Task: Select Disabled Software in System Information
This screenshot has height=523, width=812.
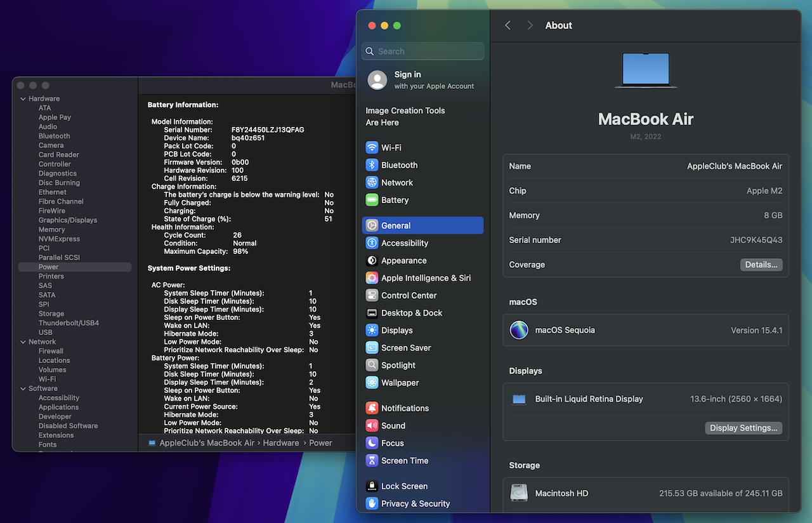Action: click(68, 426)
